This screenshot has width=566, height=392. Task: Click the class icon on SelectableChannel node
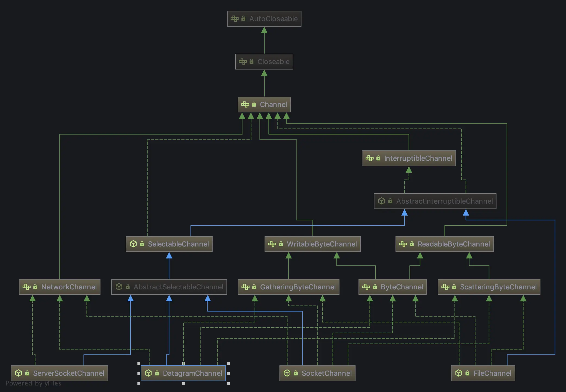tap(133, 244)
